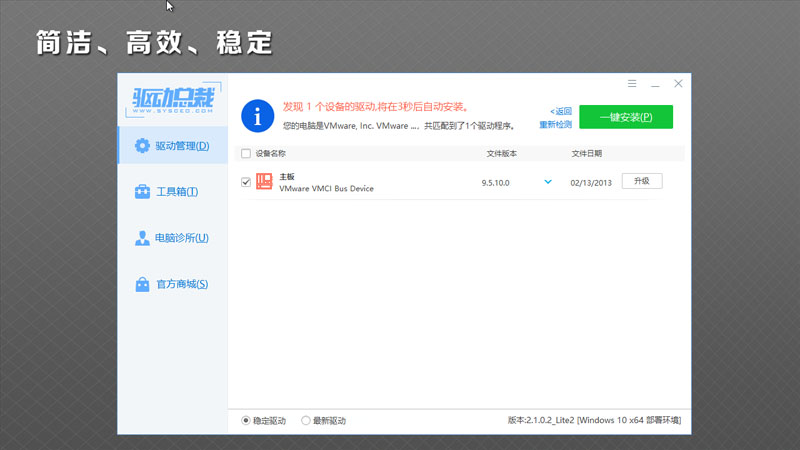Viewport: 800px width, 450px height.
Task: Select the 最新驱动 radio button
Action: point(305,420)
